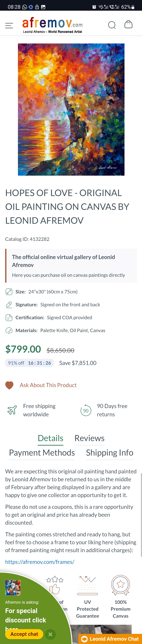Dismiss the Afremov discount chat popup
Screen dimensions: 142x644
[50, 634]
